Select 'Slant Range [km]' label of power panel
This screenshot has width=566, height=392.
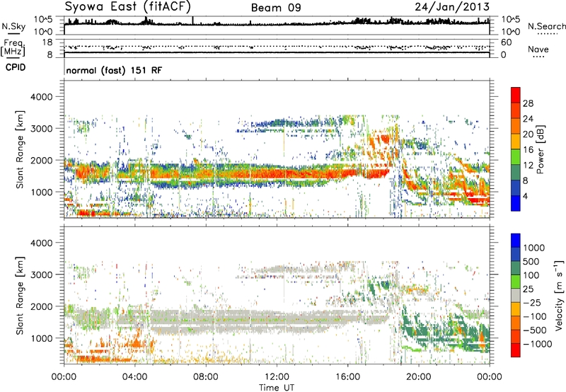[20, 149]
